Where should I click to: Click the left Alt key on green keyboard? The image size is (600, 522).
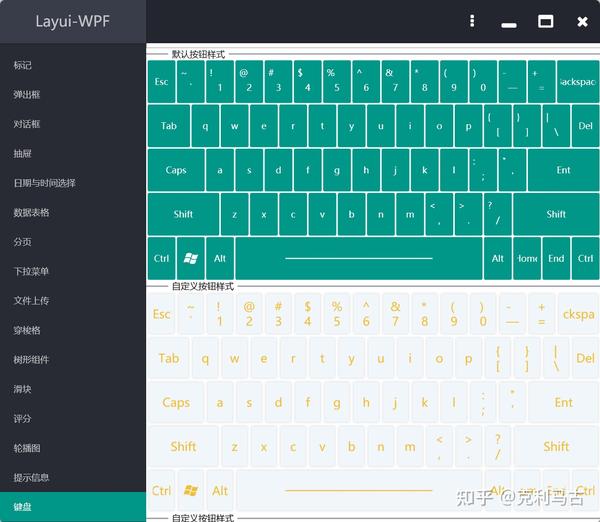click(x=220, y=258)
